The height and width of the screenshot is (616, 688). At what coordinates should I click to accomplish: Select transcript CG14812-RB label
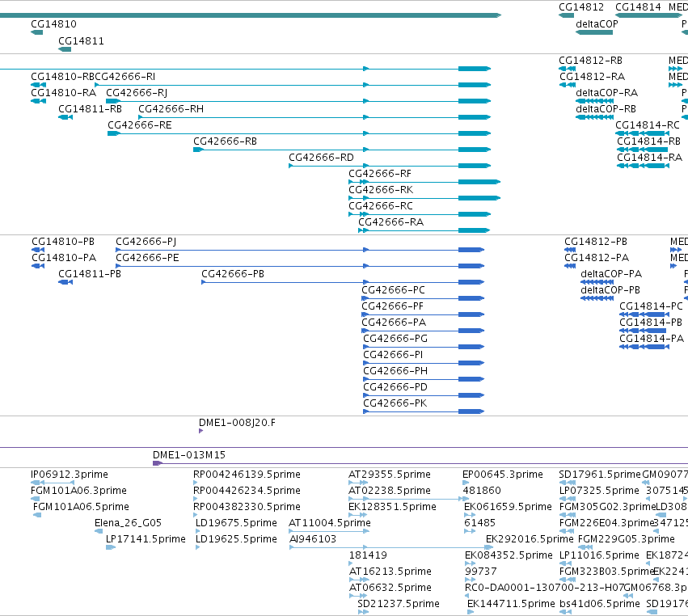coord(591,61)
